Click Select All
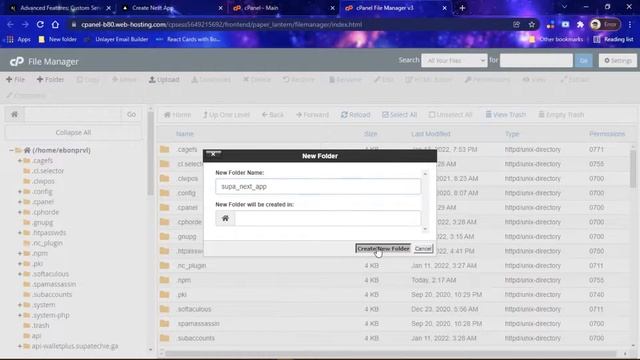 pyautogui.click(x=400, y=115)
